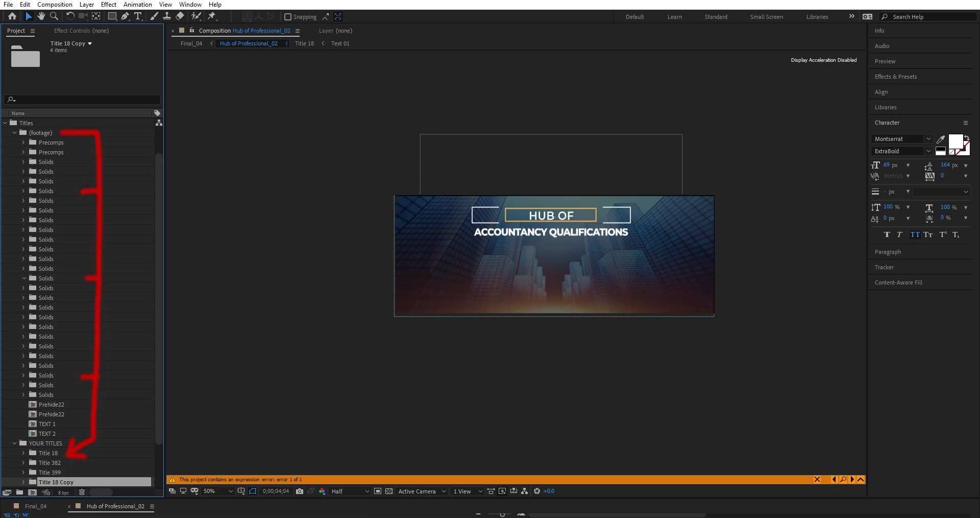Toggle Subscript text style
The image size is (980, 518).
(x=955, y=234)
